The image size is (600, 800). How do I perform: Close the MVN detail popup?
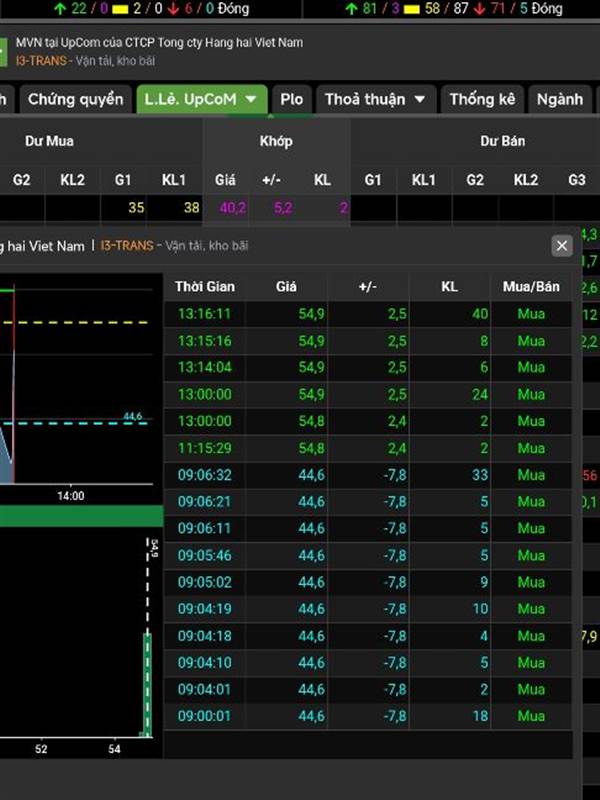(x=562, y=245)
